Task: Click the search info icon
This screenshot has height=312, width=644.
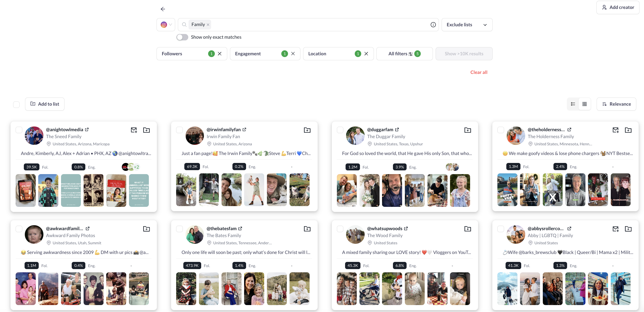Action: tap(433, 25)
